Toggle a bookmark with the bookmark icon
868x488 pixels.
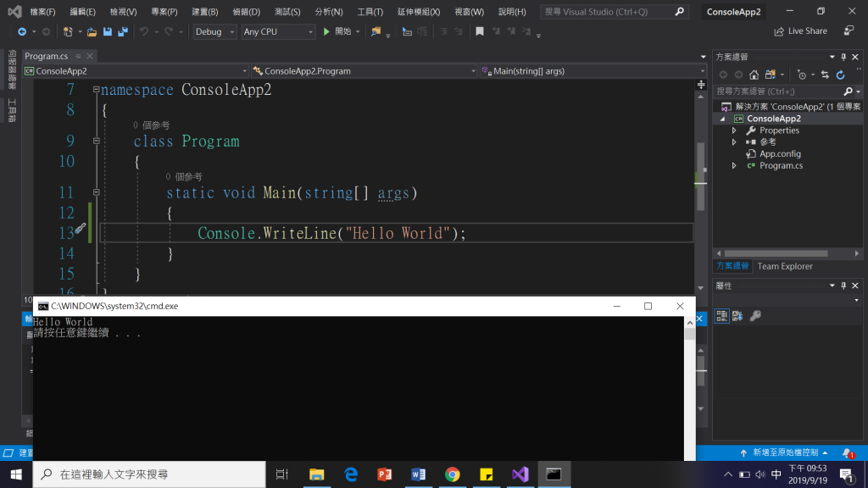[480, 31]
